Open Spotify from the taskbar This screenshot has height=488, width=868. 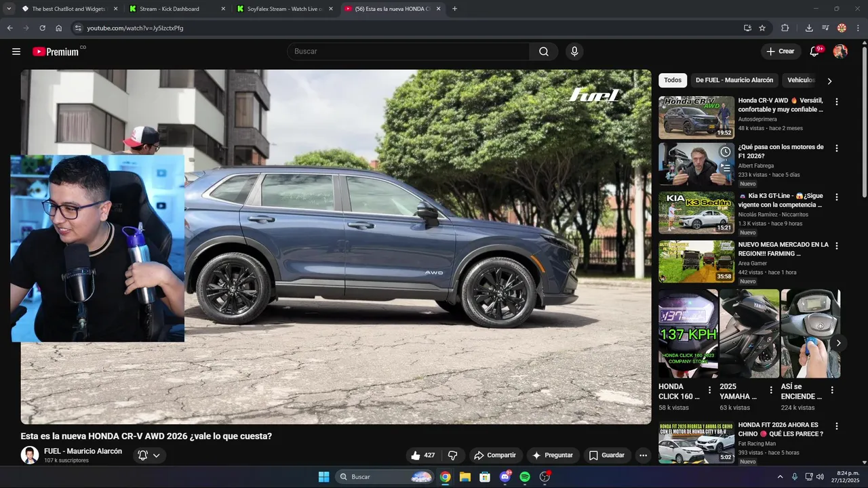(524, 476)
